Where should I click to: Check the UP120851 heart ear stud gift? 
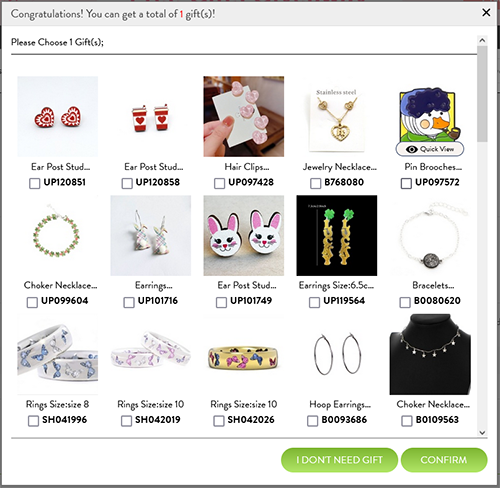[34, 183]
